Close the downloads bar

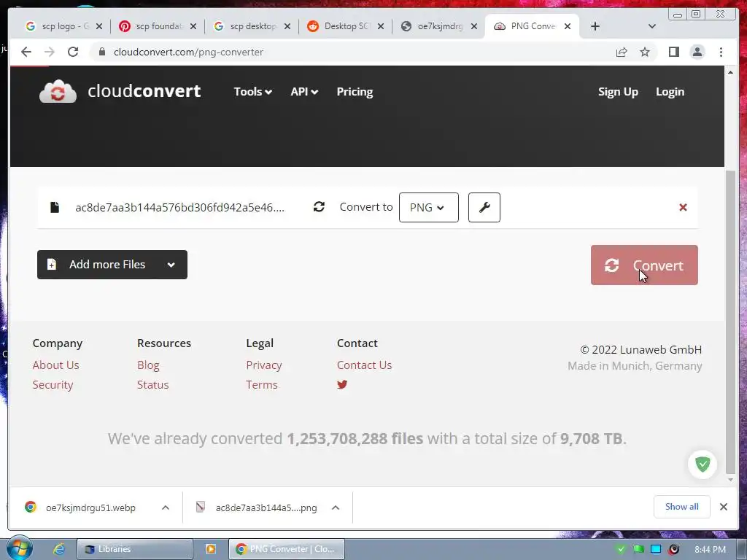point(723,507)
